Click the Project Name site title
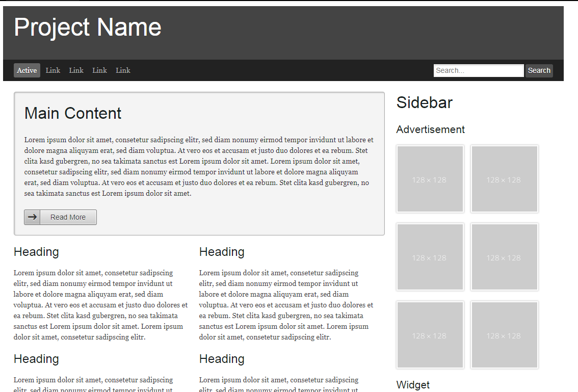Screen dimensions: 578x392 click(x=88, y=28)
